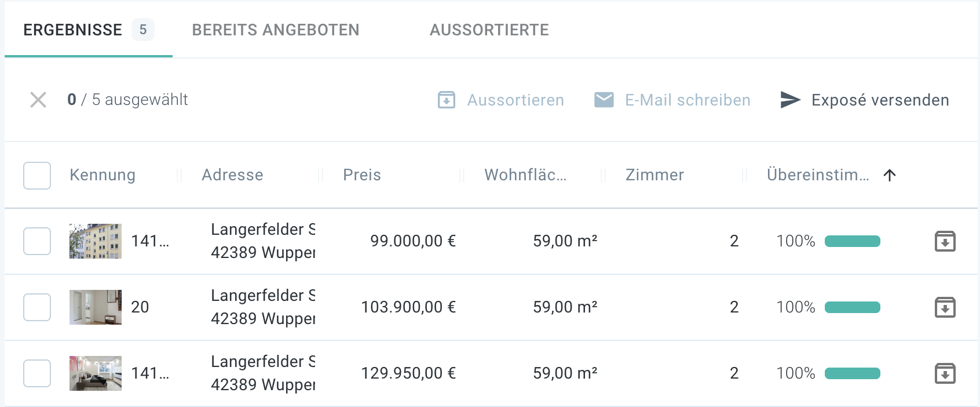Tick the checkbox for the 103.900,00 € listing
980x407 pixels.
pyautogui.click(x=37, y=307)
